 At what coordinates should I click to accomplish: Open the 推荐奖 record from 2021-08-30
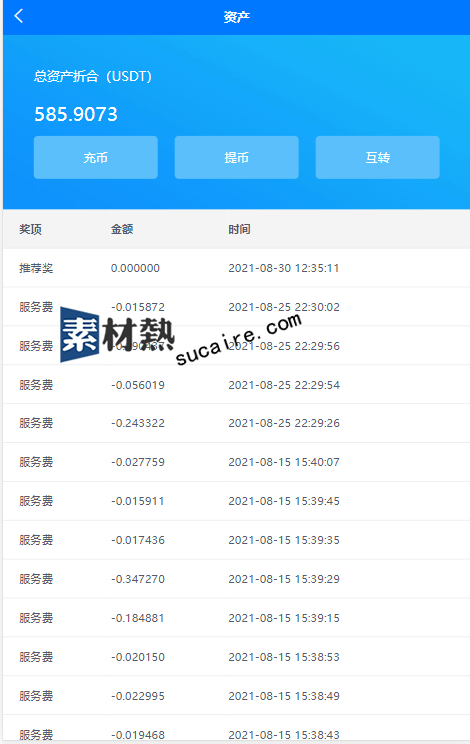236,268
